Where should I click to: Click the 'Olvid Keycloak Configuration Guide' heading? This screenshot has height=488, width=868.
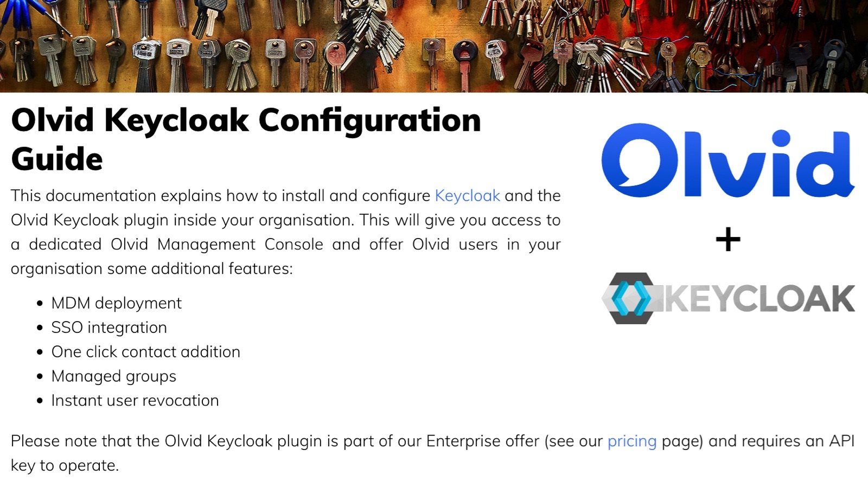[246, 120]
